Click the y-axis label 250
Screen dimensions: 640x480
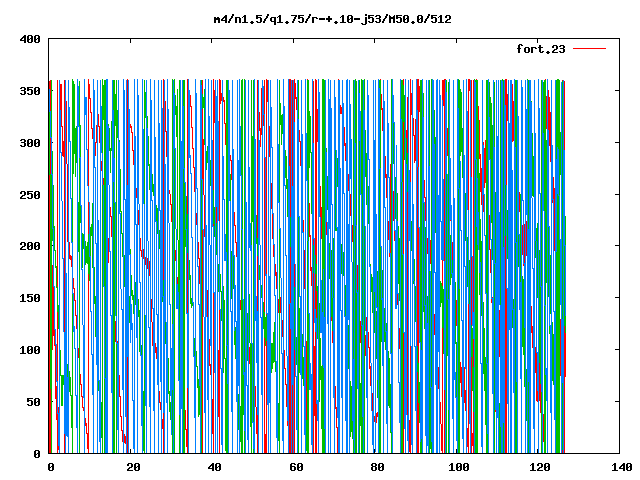point(30,195)
